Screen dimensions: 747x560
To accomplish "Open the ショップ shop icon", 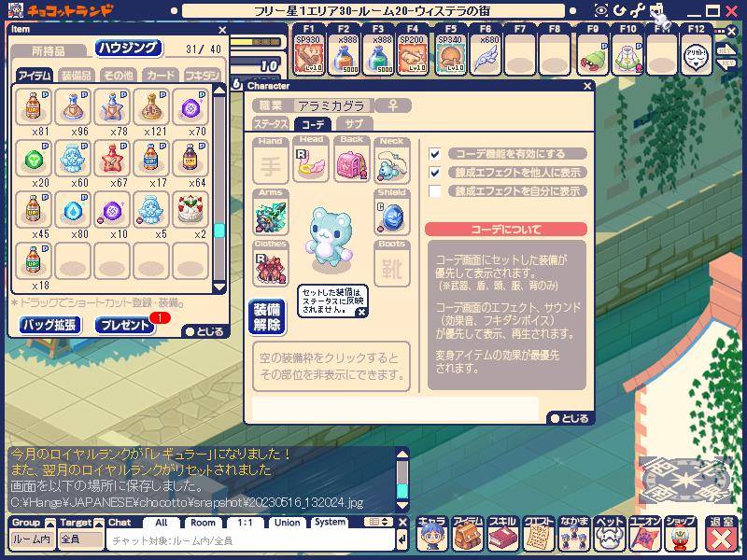I will click(680, 534).
